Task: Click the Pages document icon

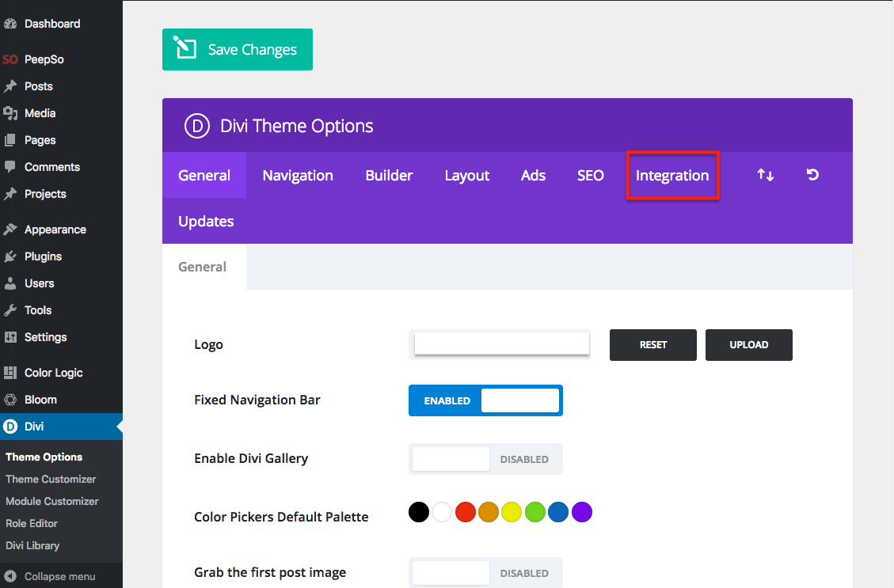Action: click(x=10, y=140)
